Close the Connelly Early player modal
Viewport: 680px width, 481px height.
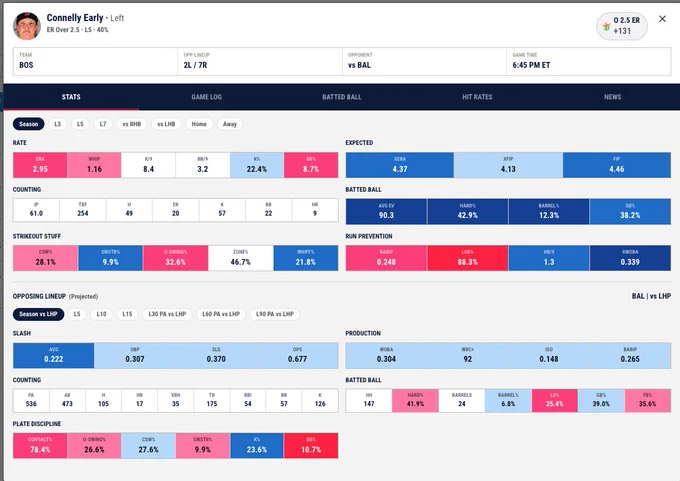pos(662,19)
